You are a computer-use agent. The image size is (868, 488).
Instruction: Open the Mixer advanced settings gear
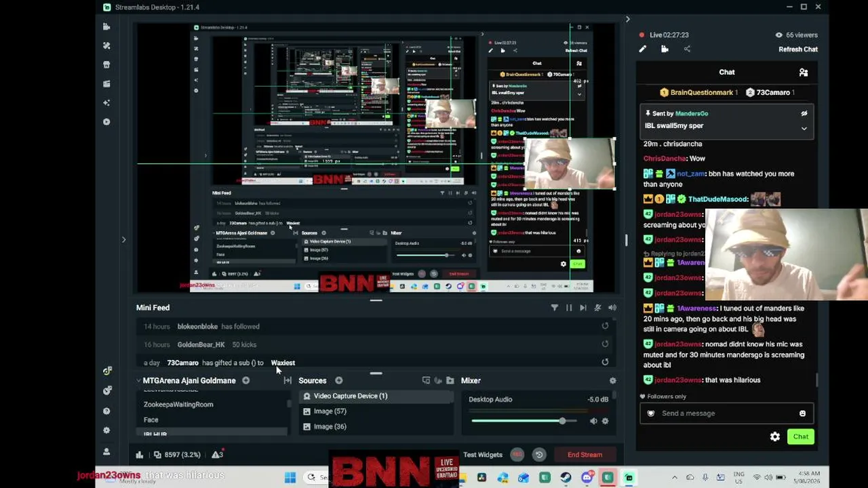(613, 381)
